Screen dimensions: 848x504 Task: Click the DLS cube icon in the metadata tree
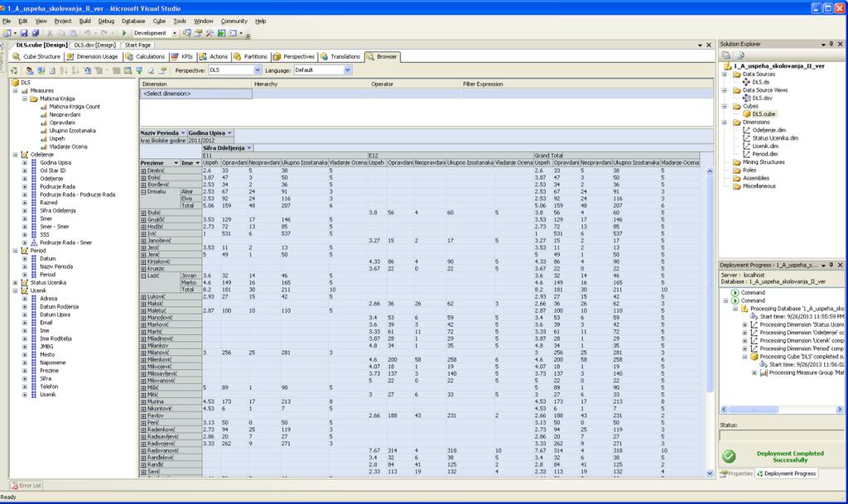pyautogui.click(x=15, y=83)
